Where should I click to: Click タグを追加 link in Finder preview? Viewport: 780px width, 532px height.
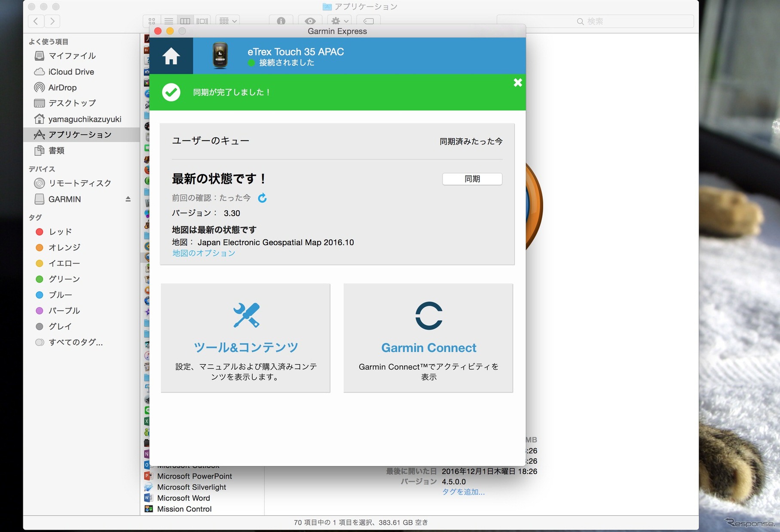[x=463, y=492]
